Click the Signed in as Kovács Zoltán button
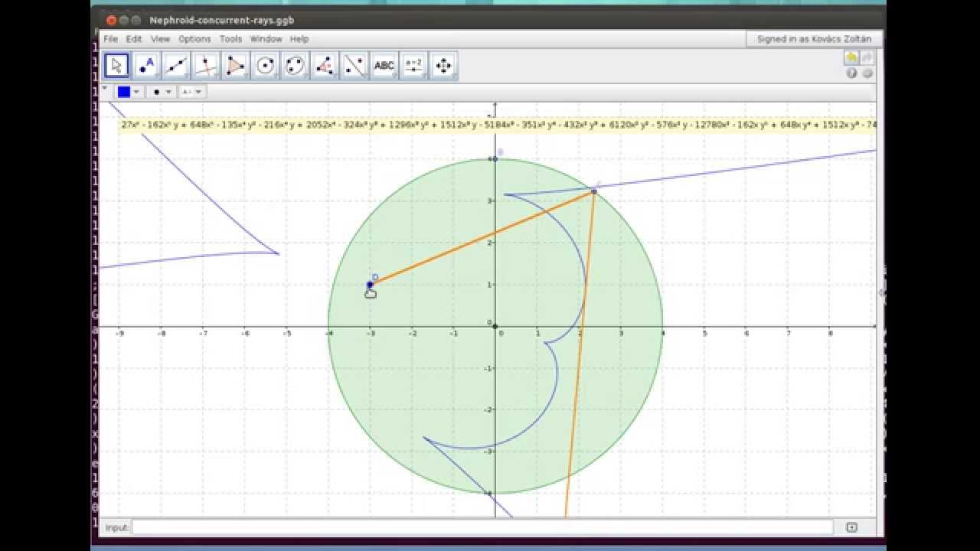The width and height of the screenshot is (980, 551). (x=815, y=39)
